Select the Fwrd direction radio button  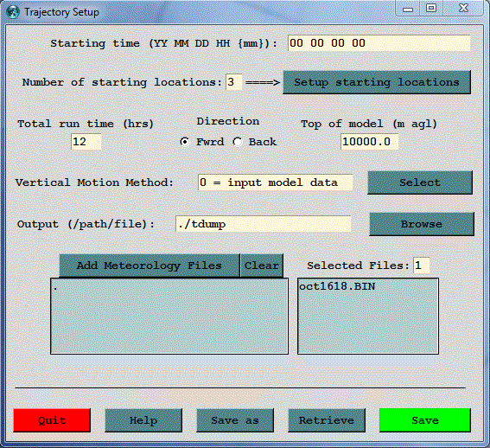coord(185,142)
